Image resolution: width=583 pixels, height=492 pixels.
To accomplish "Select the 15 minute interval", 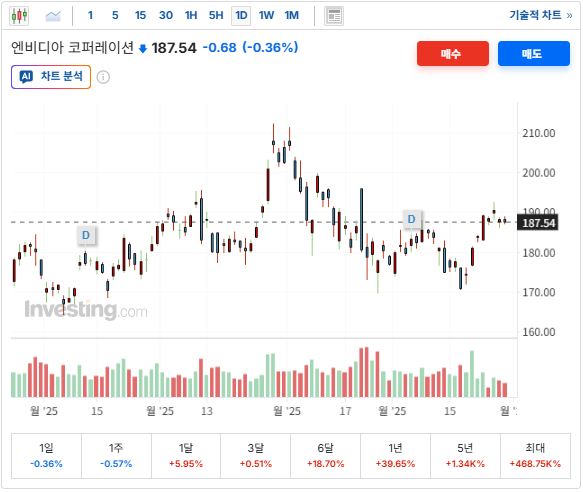I will tap(140, 16).
